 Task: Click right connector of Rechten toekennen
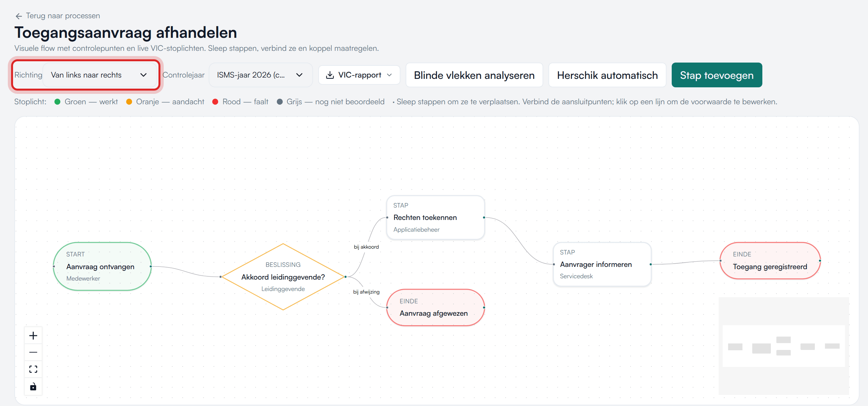click(x=484, y=217)
